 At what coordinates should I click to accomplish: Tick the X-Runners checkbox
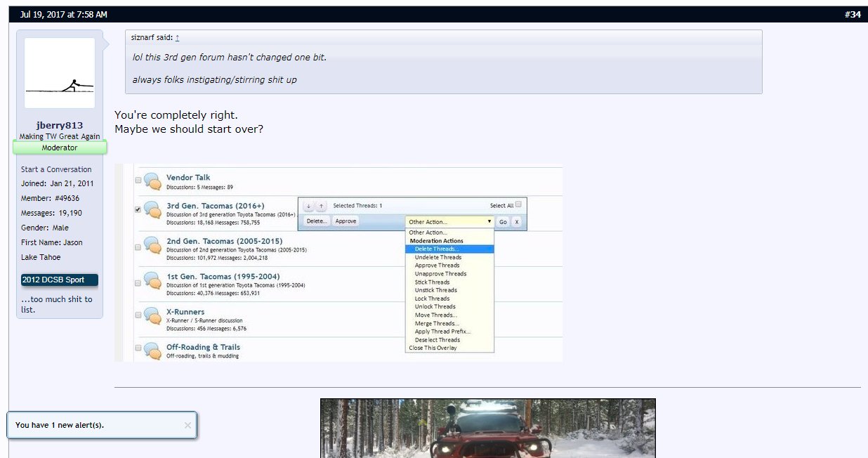pos(138,317)
